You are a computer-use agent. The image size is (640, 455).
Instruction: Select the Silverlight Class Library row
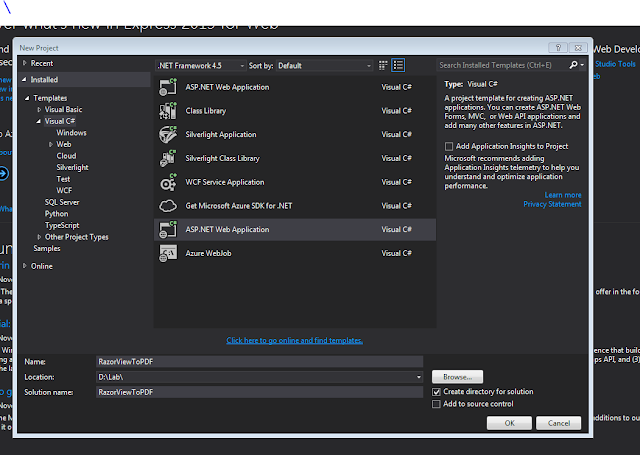[x=295, y=158]
